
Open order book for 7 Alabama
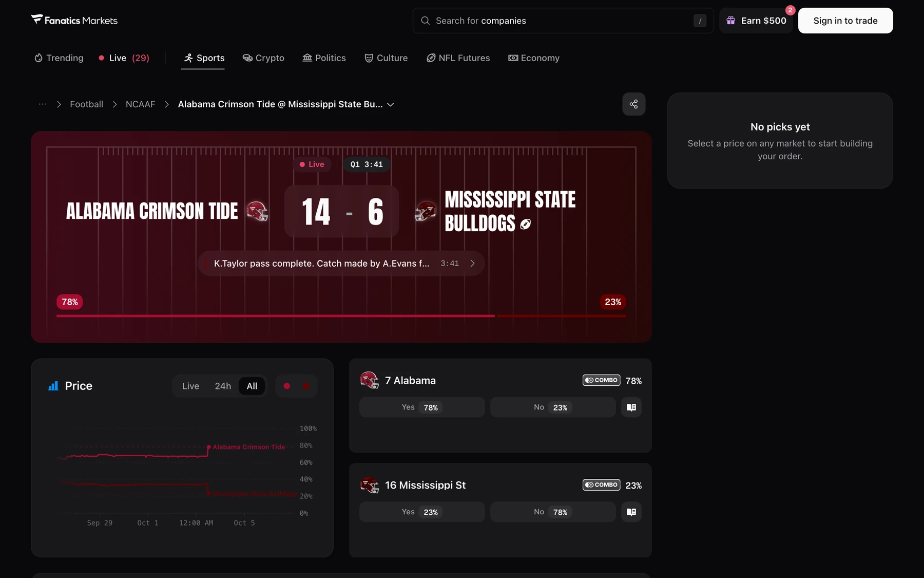[631, 407]
